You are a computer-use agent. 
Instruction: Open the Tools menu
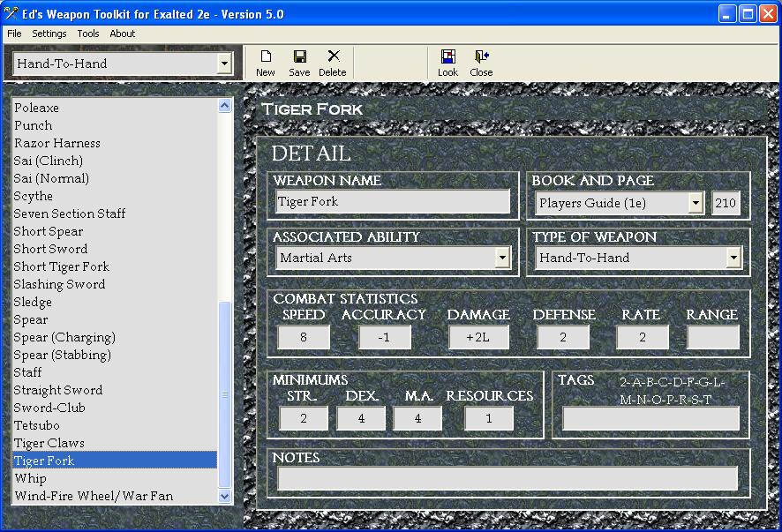87,34
